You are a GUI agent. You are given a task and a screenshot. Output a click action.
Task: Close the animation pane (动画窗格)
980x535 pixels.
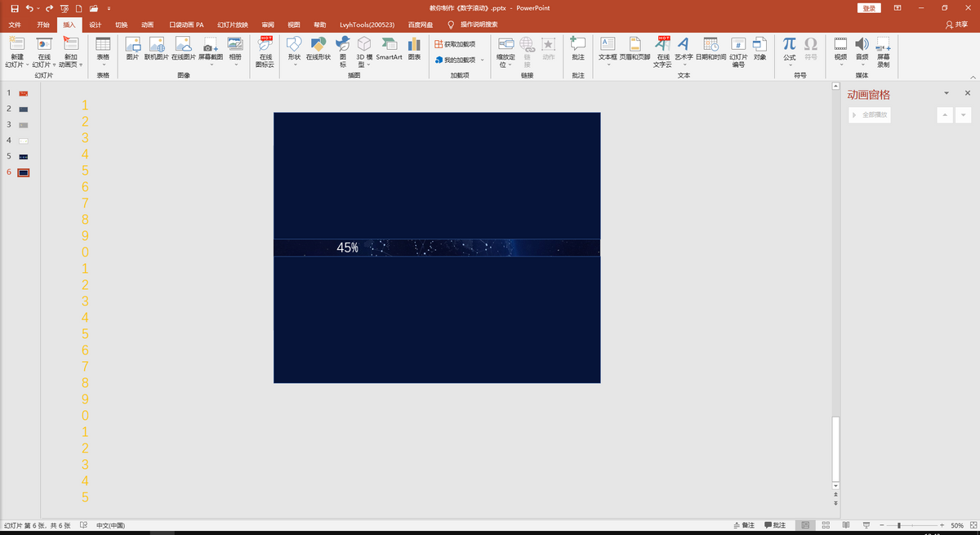pyautogui.click(x=967, y=94)
